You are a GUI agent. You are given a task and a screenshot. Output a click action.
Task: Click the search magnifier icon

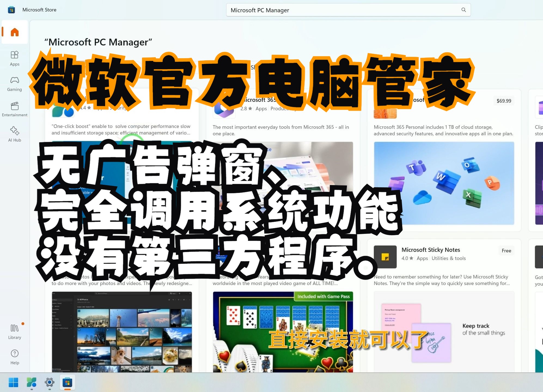pos(464,10)
